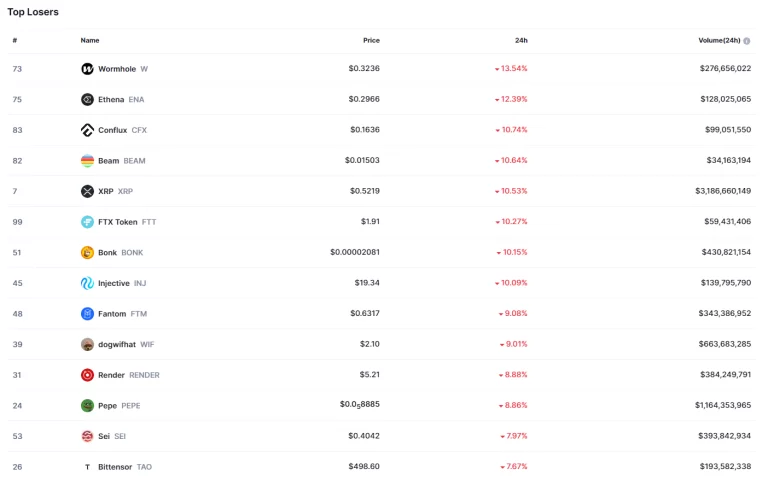
Task: Sort table by Price column header
Action: tap(371, 41)
